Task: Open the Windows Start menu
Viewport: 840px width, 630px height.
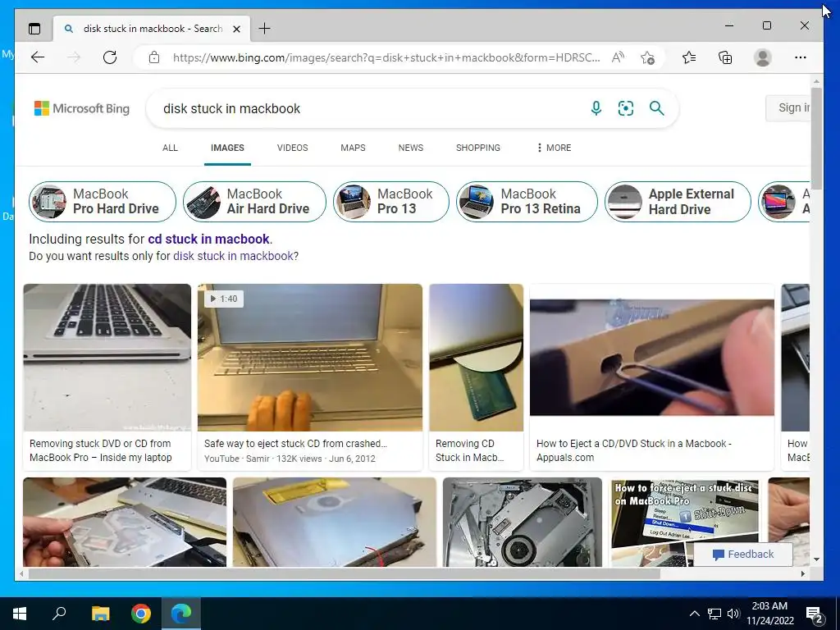Action: coord(20,614)
